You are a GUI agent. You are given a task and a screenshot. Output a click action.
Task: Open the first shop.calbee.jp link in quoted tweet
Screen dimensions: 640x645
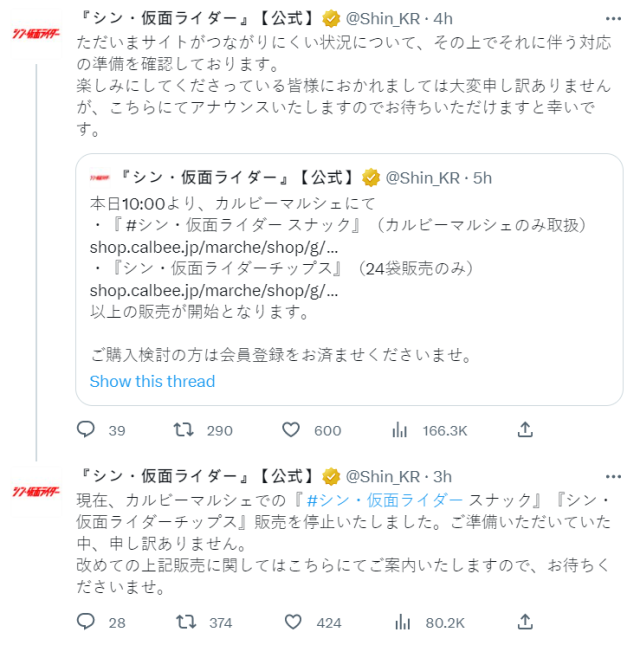(x=213, y=246)
